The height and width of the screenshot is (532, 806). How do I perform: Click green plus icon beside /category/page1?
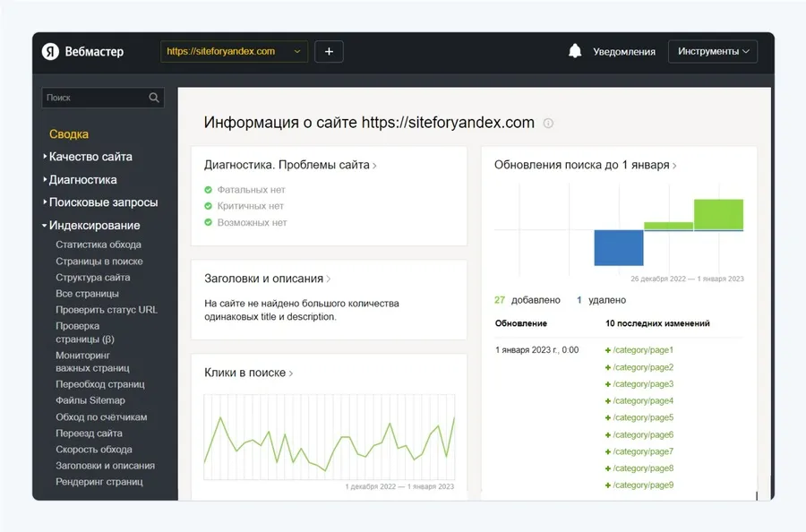tap(608, 350)
